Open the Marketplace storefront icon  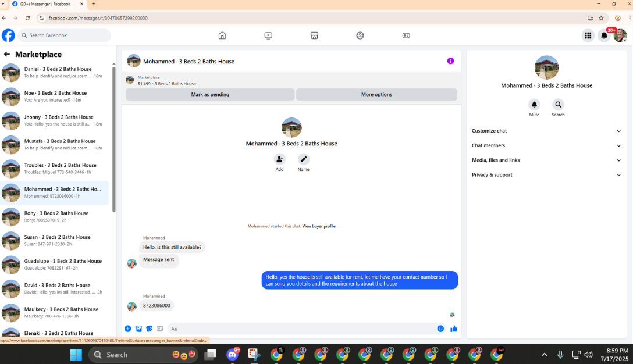[x=314, y=35]
